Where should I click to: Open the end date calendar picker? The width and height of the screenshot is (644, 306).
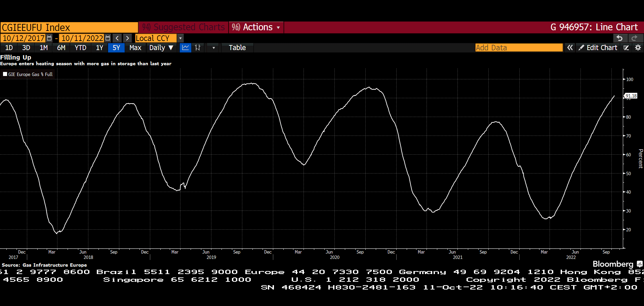tap(108, 38)
